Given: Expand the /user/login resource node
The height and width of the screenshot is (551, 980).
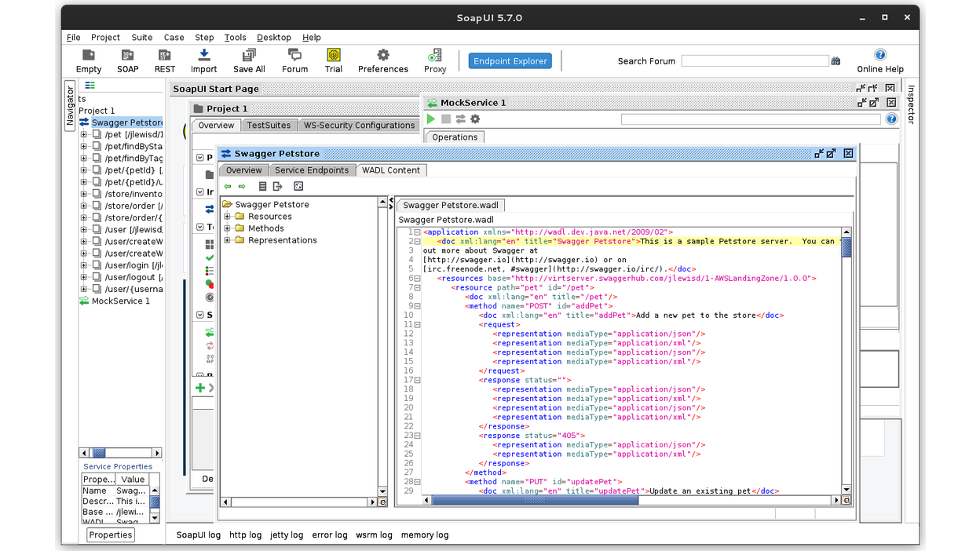Looking at the screenshot, I should coord(84,265).
